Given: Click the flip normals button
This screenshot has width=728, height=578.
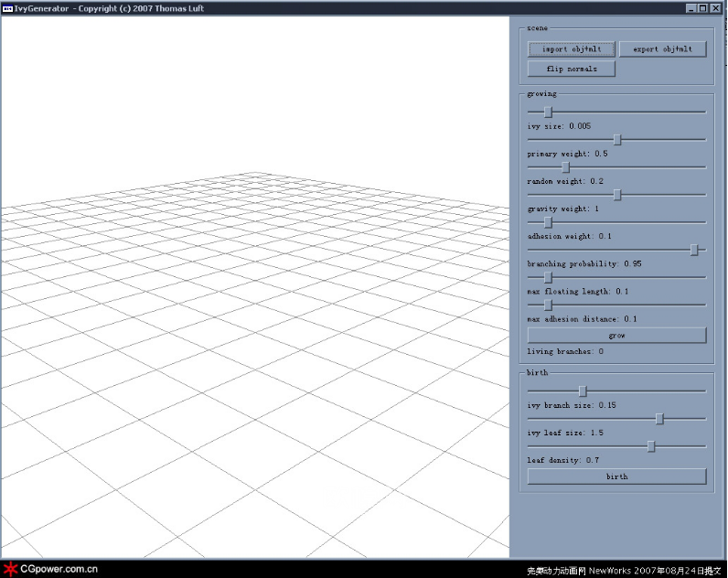Looking at the screenshot, I should point(571,69).
